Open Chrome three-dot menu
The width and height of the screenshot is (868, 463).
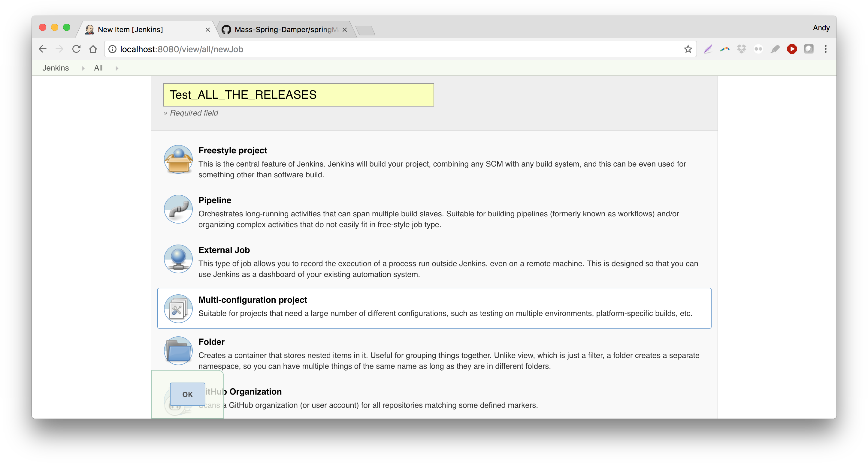click(825, 49)
